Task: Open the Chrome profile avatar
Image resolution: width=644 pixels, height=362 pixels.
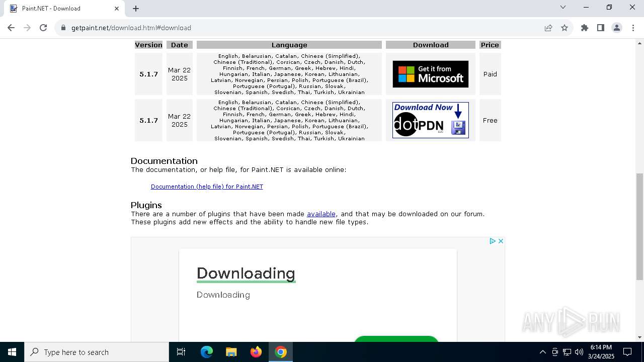Action: (617, 28)
